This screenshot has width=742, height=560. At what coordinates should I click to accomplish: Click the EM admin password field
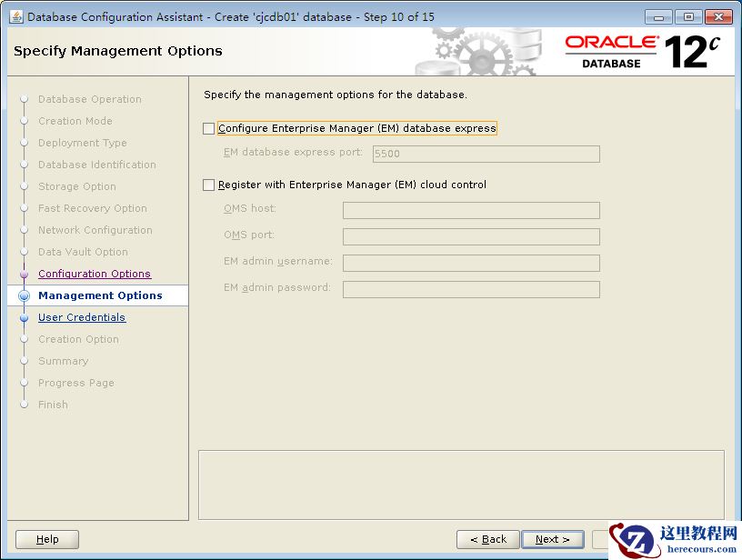click(471, 289)
